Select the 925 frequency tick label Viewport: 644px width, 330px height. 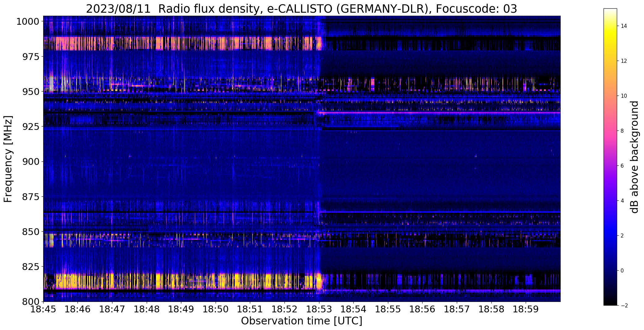pyautogui.click(x=31, y=126)
